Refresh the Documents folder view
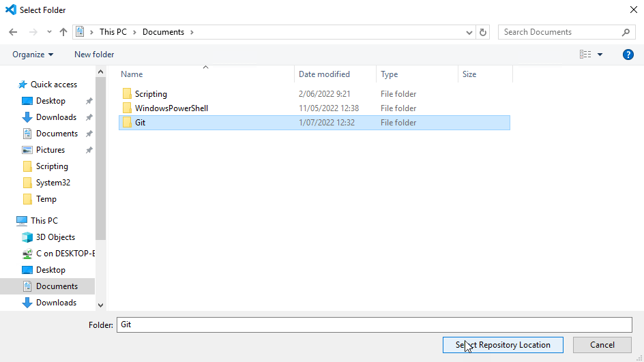The height and width of the screenshot is (362, 644). (484, 32)
